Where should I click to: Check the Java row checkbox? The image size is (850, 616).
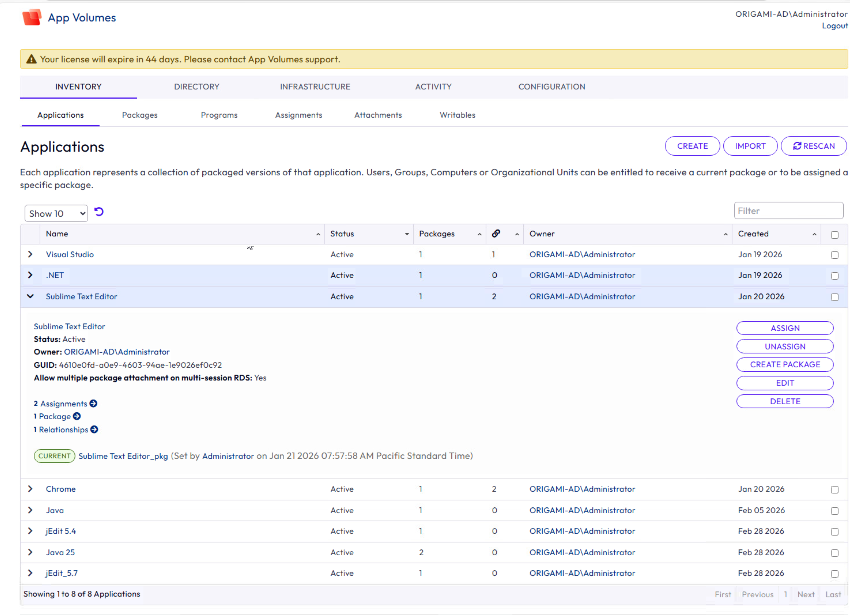point(835,511)
